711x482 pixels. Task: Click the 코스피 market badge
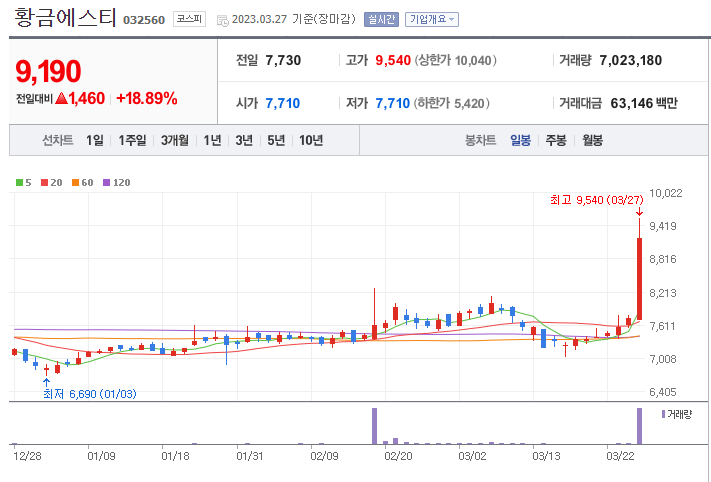click(189, 19)
